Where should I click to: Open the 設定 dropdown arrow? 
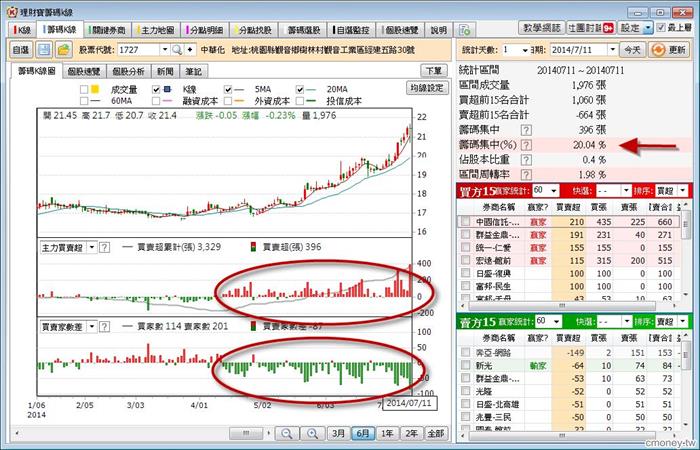(x=648, y=28)
